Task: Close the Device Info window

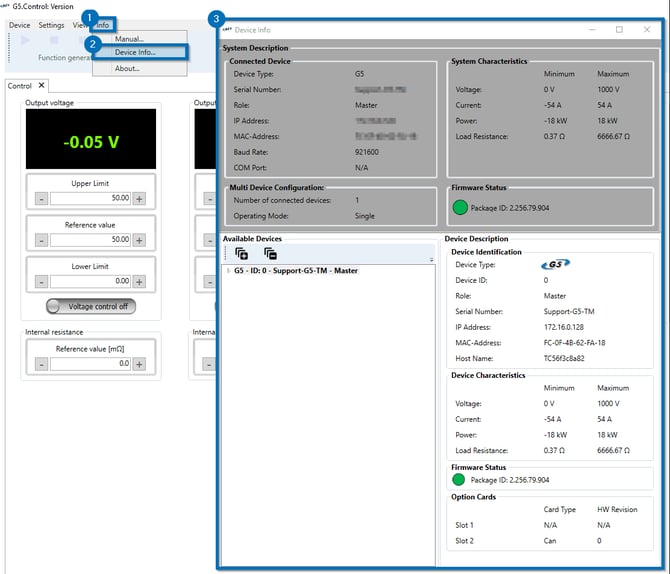Action: [x=647, y=29]
